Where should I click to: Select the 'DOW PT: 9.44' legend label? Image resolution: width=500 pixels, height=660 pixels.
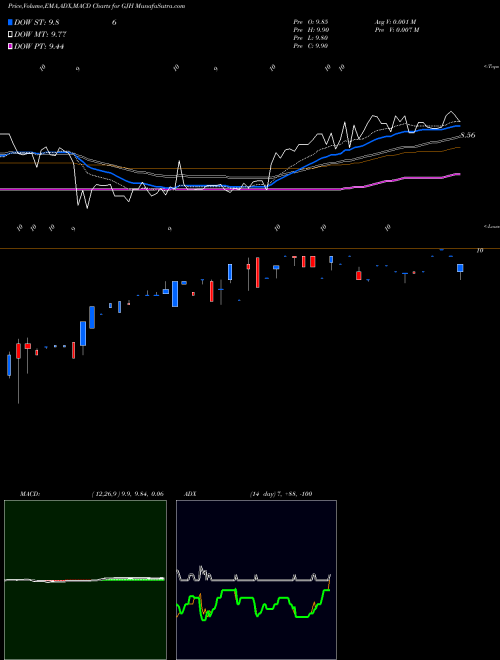coord(39,47)
